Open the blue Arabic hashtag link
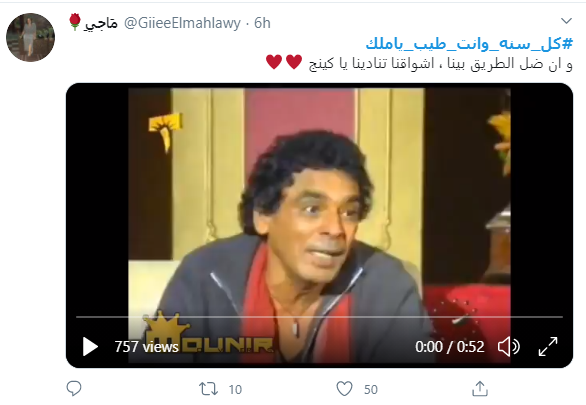 (x=469, y=44)
